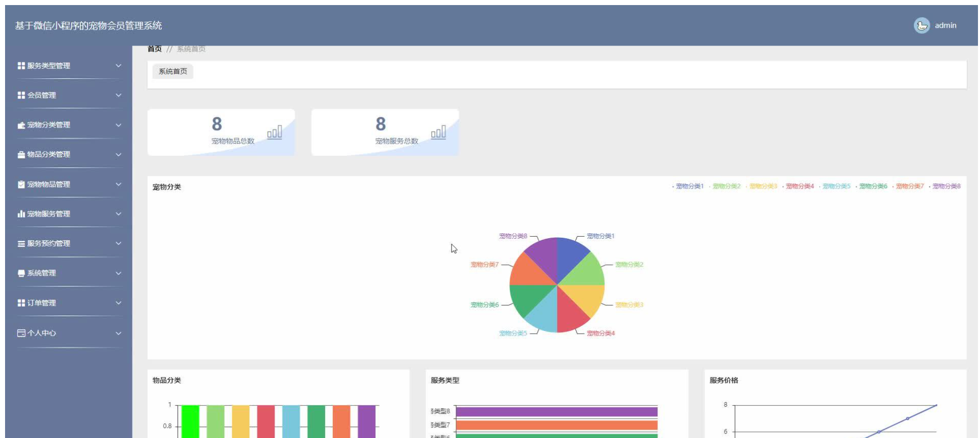This screenshot has width=980, height=438.
Task: Click the bright green bar in 物品分类 chart
Action: [x=190, y=421]
